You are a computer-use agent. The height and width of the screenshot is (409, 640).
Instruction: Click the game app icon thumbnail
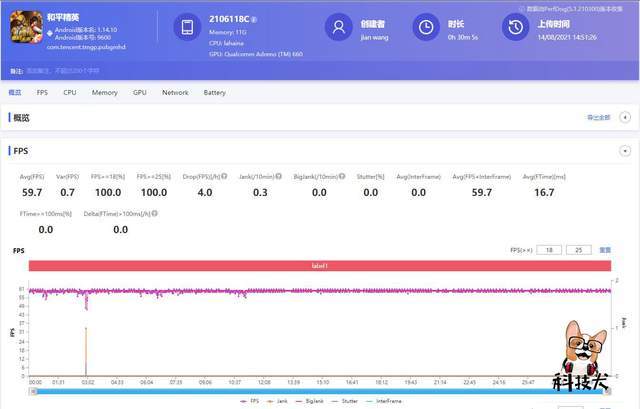(x=25, y=28)
